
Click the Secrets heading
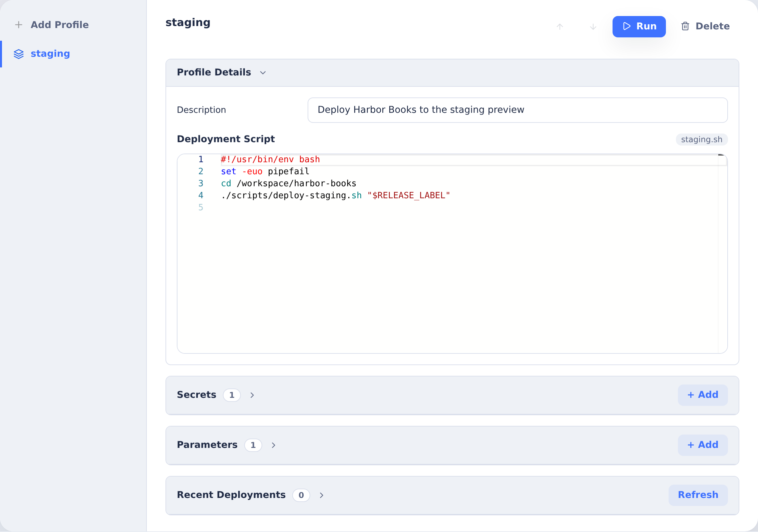pos(197,395)
